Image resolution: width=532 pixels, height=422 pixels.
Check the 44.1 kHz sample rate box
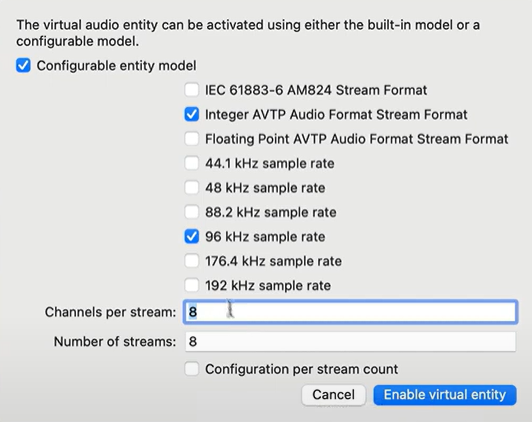tap(192, 163)
